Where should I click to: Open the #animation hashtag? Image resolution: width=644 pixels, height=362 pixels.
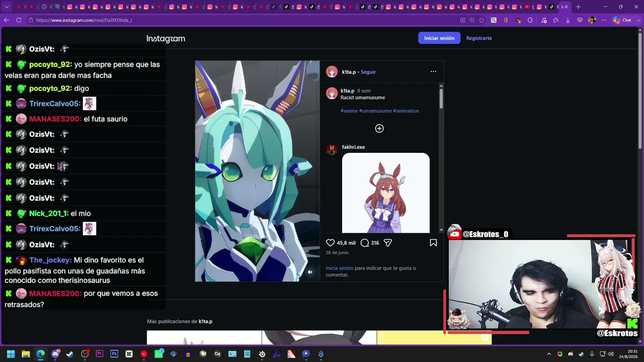tap(406, 111)
